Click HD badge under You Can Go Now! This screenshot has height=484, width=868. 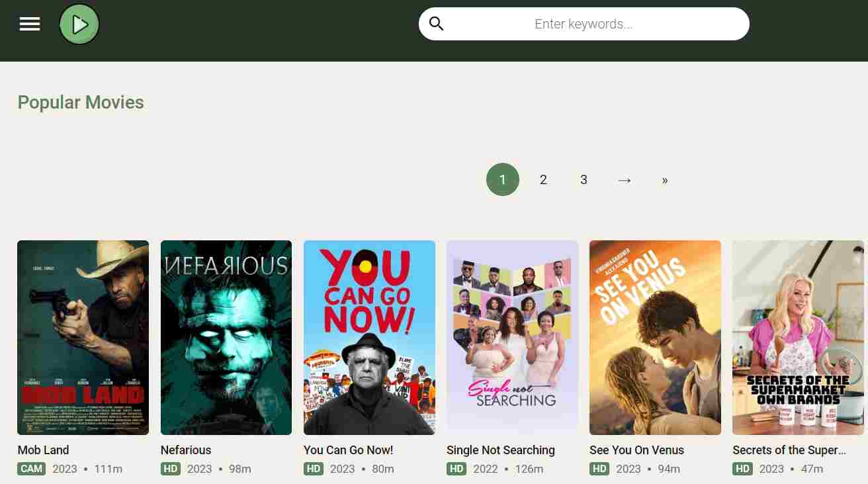coord(314,469)
